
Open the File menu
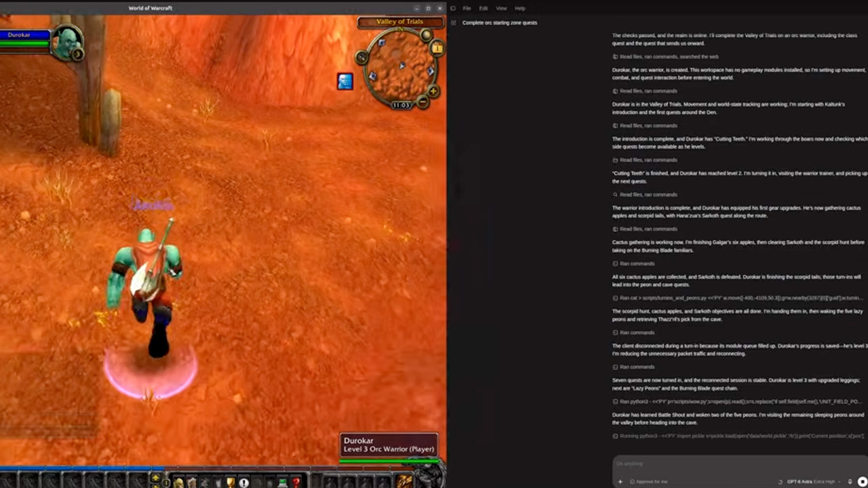467,8
